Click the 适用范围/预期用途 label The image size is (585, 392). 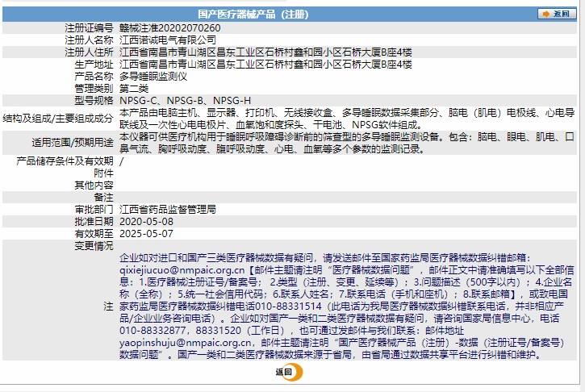click(x=73, y=143)
